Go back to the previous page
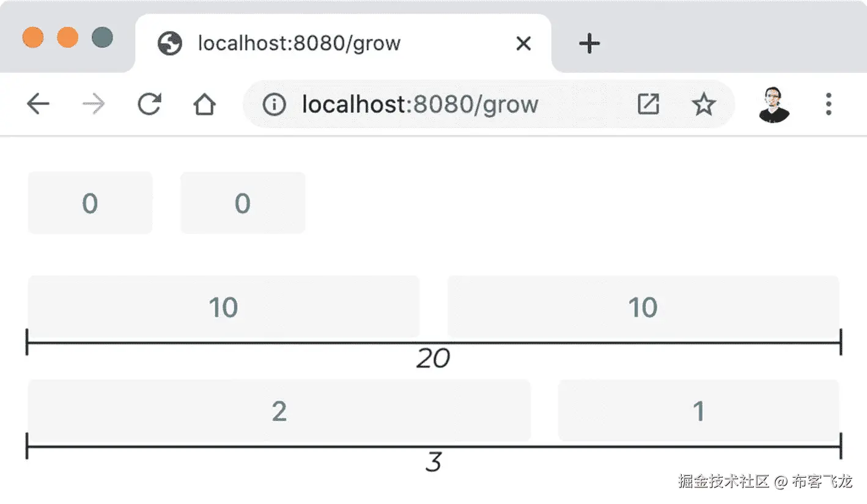 point(38,105)
